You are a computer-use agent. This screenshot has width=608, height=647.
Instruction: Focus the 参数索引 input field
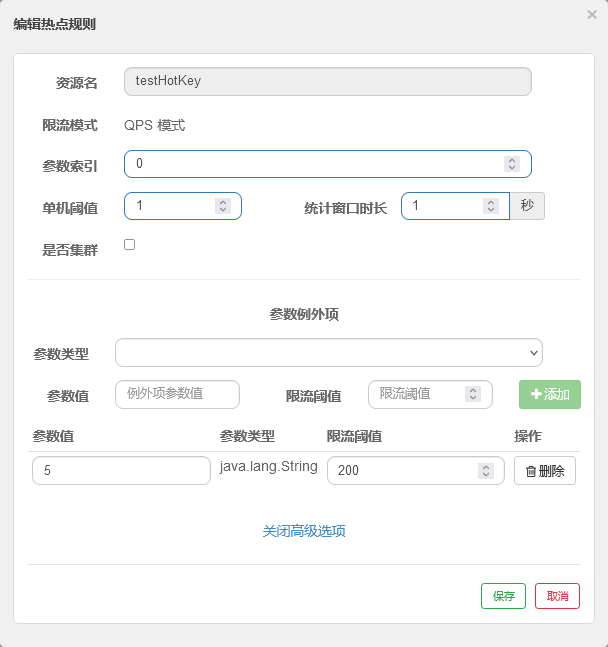click(x=310, y=164)
